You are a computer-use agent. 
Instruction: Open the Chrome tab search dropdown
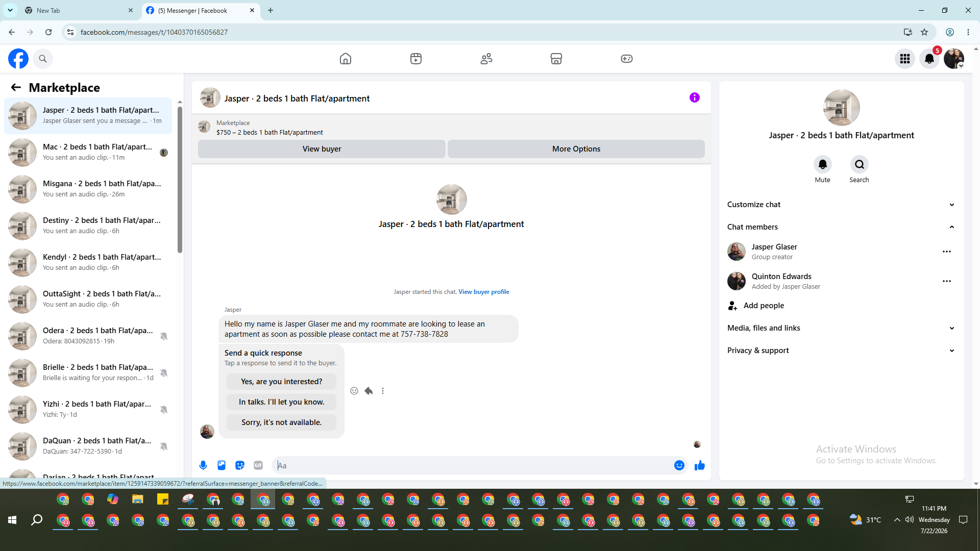[10, 10]
